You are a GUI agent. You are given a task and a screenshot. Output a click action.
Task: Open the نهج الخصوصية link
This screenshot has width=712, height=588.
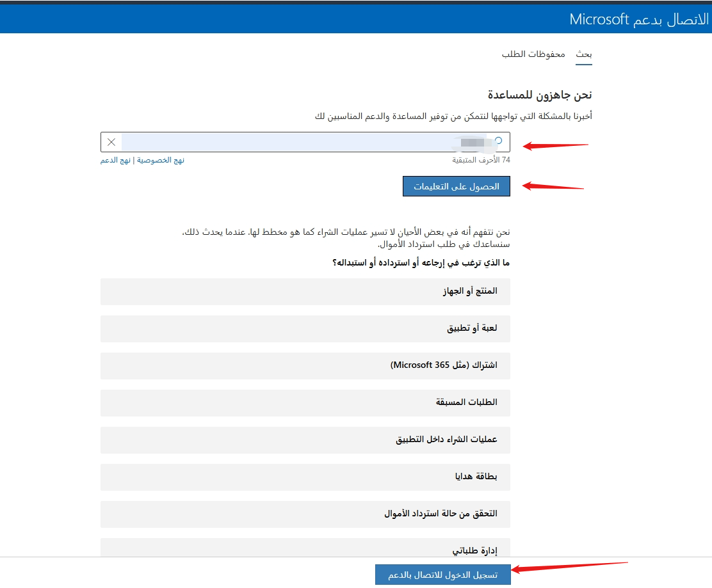pyautogui.click(x=161, y=160)
